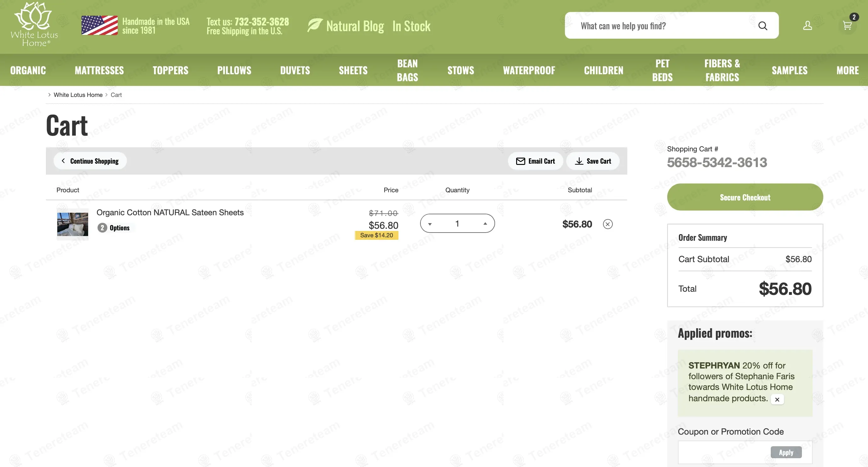Image resolution: width=868 pixels, height=467 pixels.
Task: Open the PILLOWS menu
Action: click(234, 70)
